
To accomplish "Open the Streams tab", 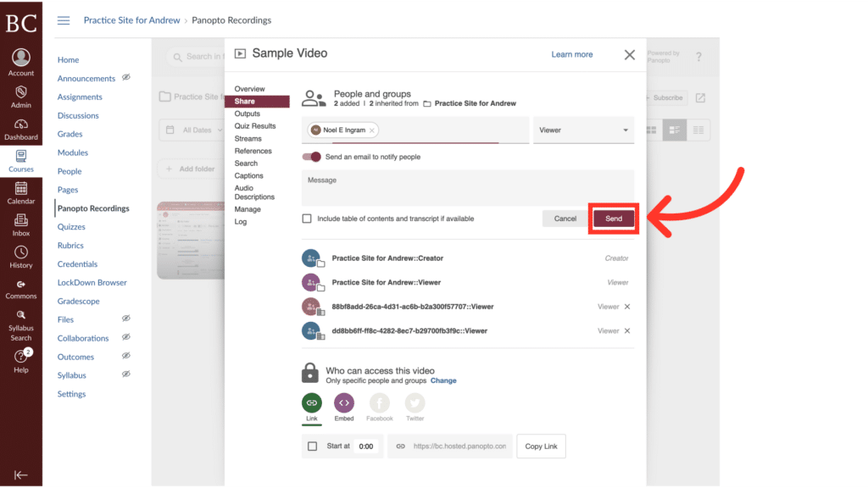I will [x=248, y=138].
